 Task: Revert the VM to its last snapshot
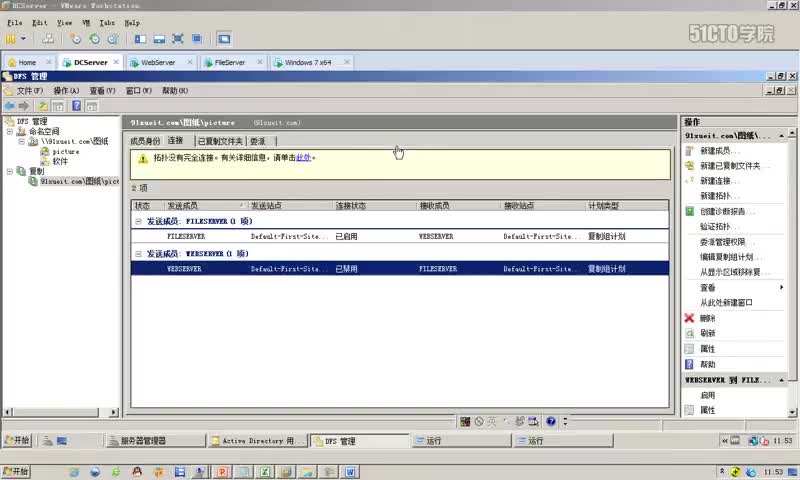click(94, 39)
